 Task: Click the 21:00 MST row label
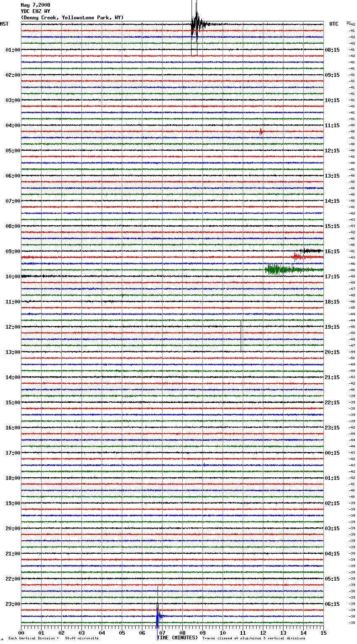pos(13,554)
